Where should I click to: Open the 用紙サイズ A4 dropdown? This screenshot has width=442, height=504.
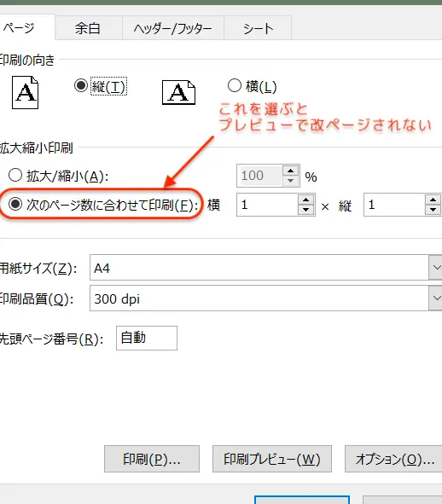pyautogui.click(x=436, y=268)
